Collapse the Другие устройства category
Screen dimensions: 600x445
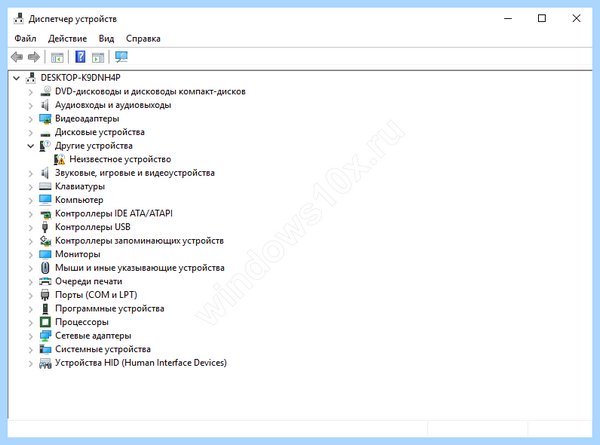[31, 146]
